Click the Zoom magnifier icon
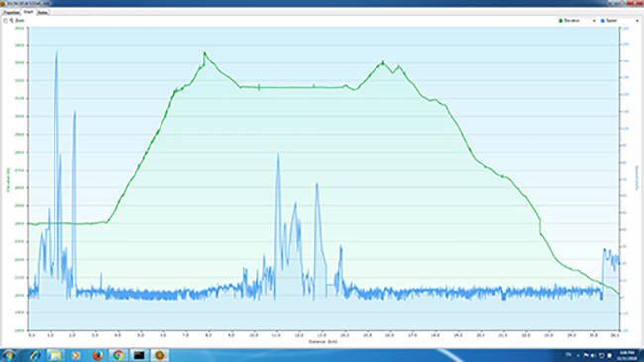The height and width of the screenshot is (362, 644). click(12, 20)
